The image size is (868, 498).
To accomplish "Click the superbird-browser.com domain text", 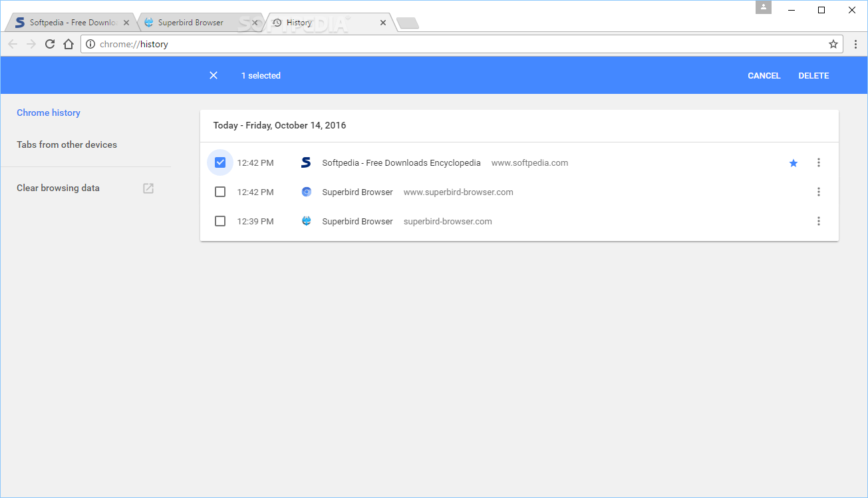I will click(x=448, y=221).
